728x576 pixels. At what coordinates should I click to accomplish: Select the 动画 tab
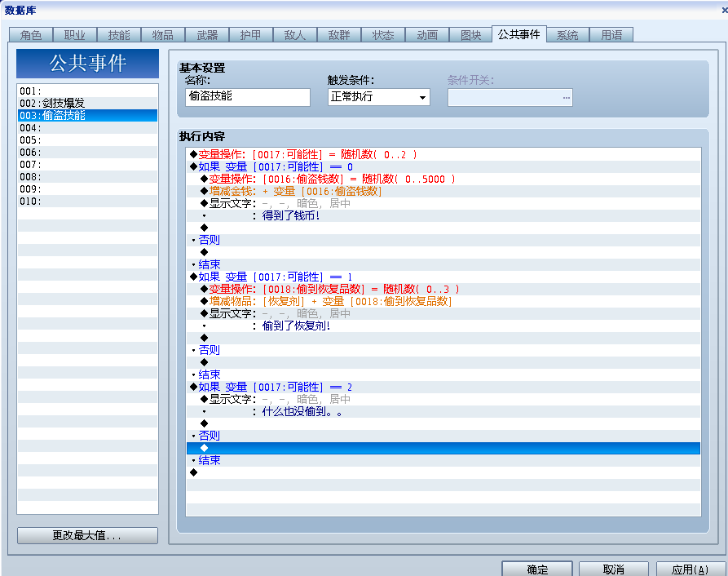pos(427,35)
